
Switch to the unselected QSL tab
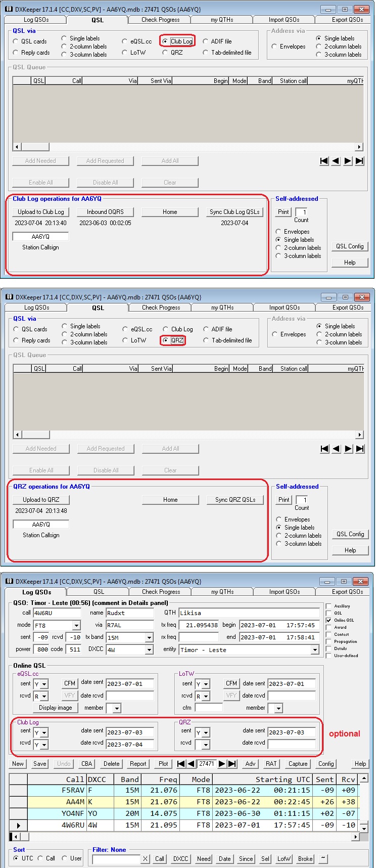[x=99, y=591]
